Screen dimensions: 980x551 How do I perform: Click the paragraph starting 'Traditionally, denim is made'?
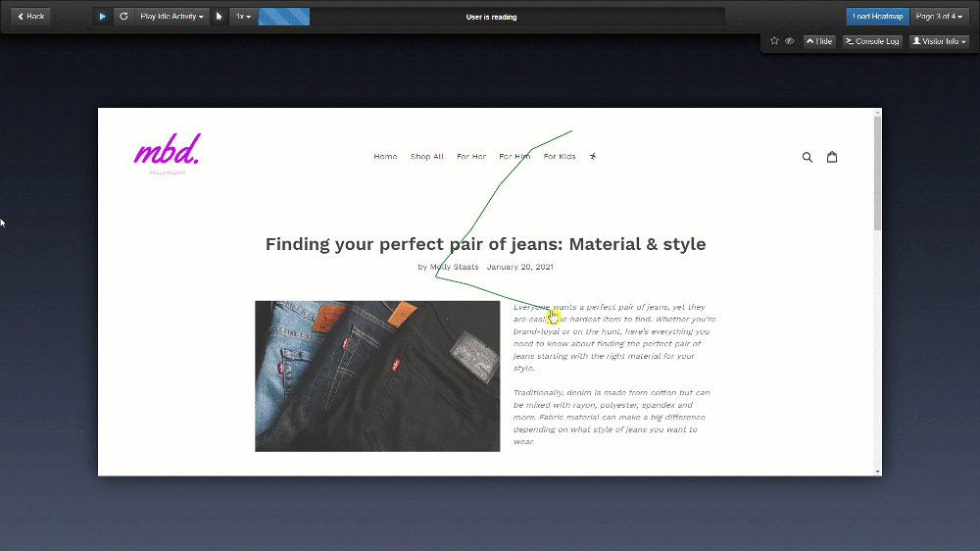point(612,417)
